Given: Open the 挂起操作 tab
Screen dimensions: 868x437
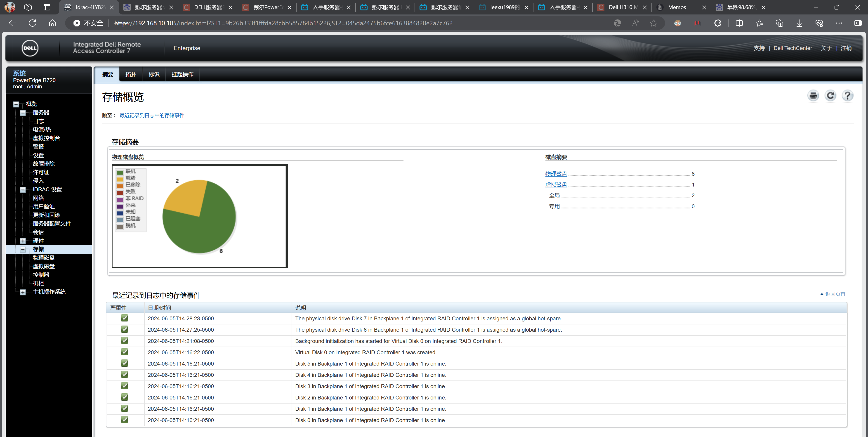Looking at the screenshot, I should [182, 74].
